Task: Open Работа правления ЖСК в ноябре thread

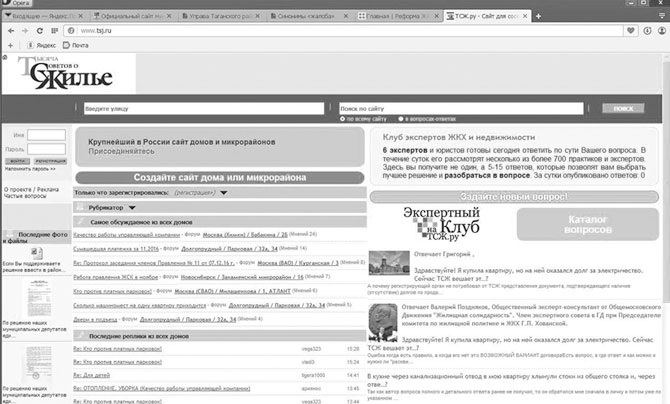Action: click(115, 277)
